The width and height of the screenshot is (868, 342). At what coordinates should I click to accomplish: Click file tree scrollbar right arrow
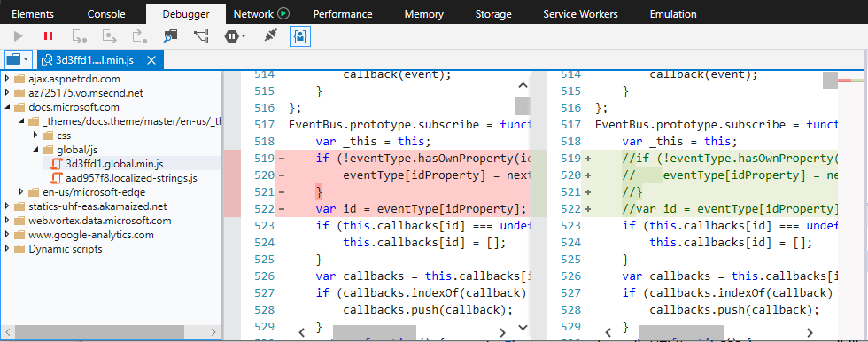[x=213, y=332]
